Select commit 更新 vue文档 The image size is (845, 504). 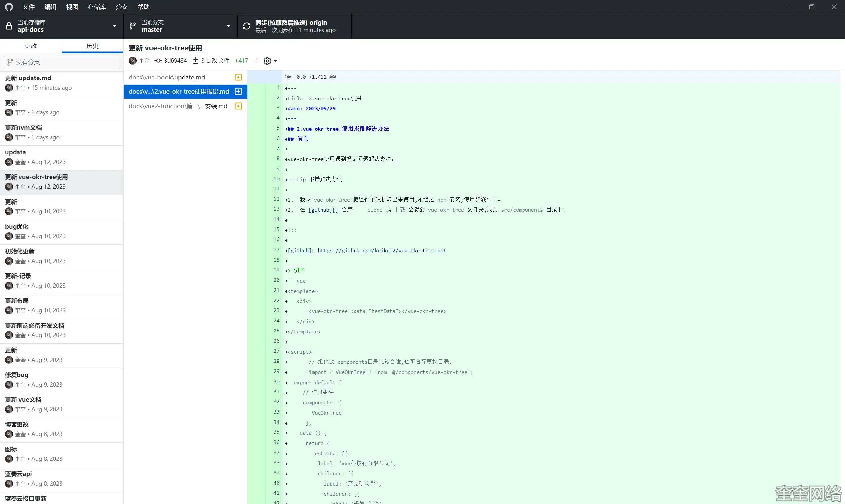click(x=62, y=405)
